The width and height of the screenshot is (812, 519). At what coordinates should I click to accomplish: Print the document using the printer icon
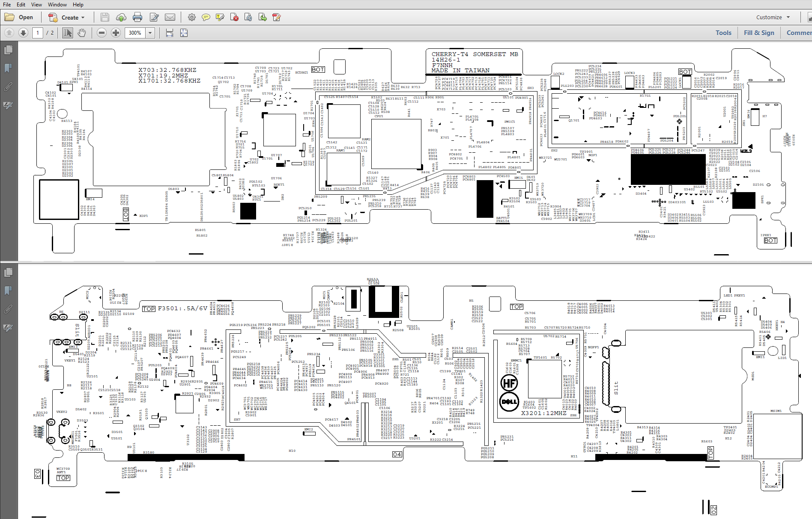click(137, 18)
